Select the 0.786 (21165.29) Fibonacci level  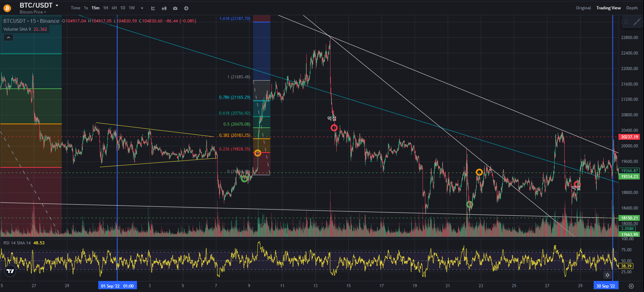point(235,97)
